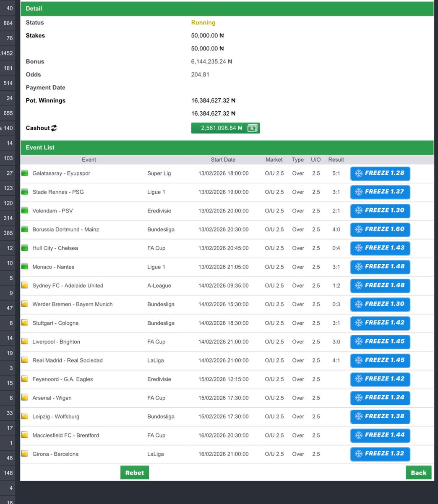438x504 pixels.
Task: Freeze Feyenoord - G.A. Eagles at 1.42
Action: [380, 379]
